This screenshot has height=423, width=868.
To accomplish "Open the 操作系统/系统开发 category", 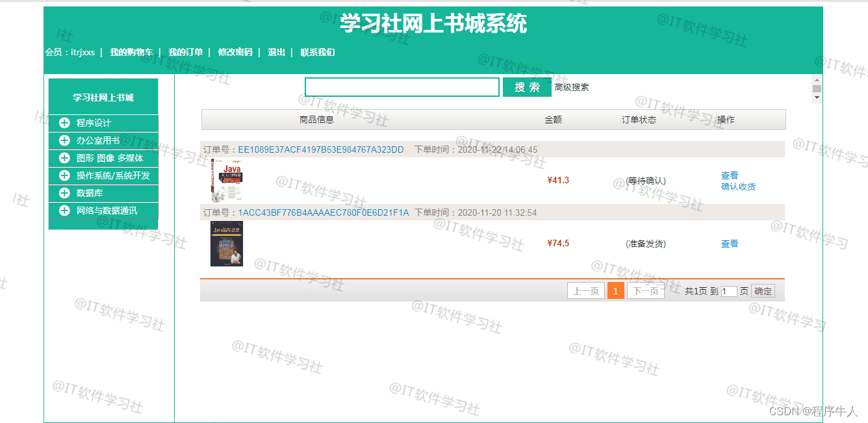I will pos(113,175).
